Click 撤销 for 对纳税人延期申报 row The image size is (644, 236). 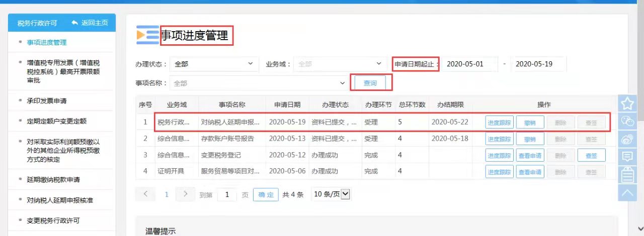pos(530,123)
